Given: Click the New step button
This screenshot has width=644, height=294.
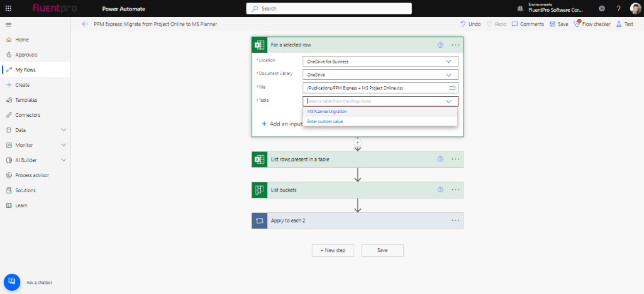Looking at the screenshot, I should (x=333, y=250).
